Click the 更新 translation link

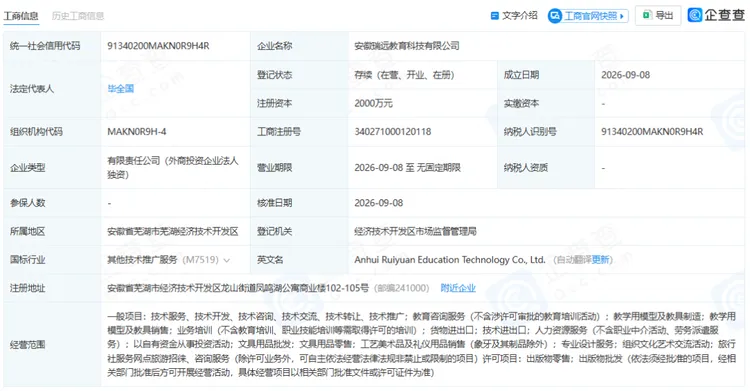point(600,260)
